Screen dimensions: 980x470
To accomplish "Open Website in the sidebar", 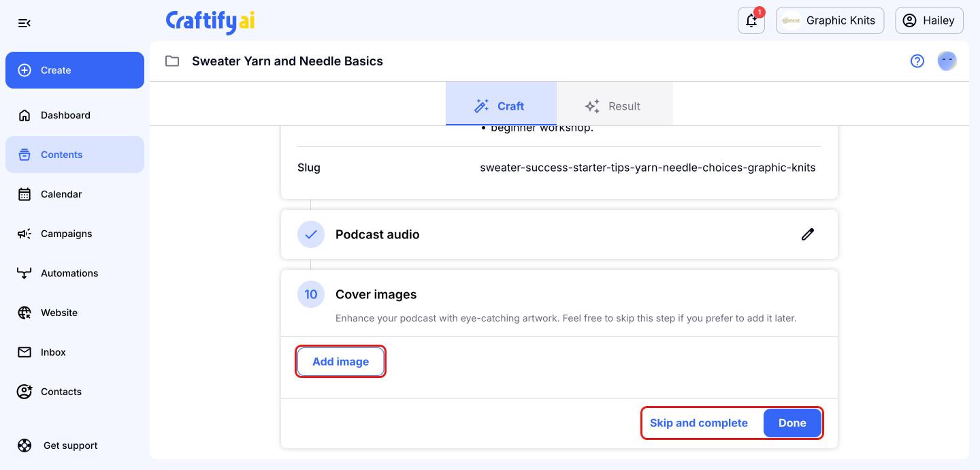I will (75, 313).
